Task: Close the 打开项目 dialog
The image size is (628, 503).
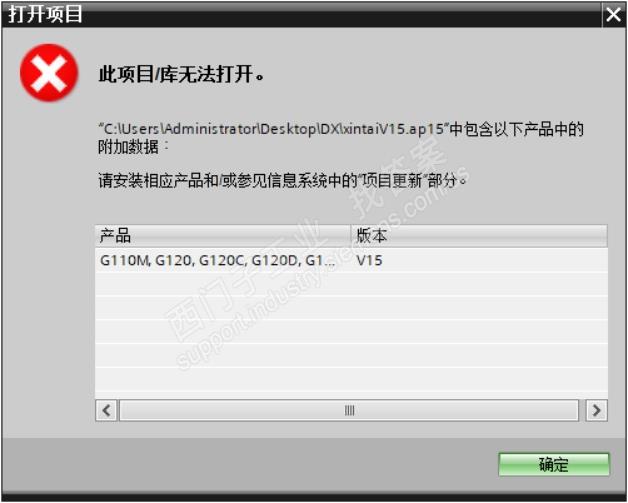Action: (x=613, y=15)
